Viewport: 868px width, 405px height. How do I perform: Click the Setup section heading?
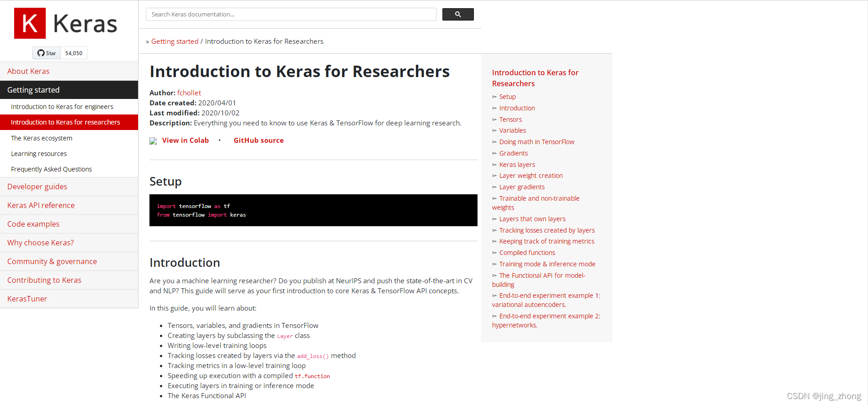165,182
